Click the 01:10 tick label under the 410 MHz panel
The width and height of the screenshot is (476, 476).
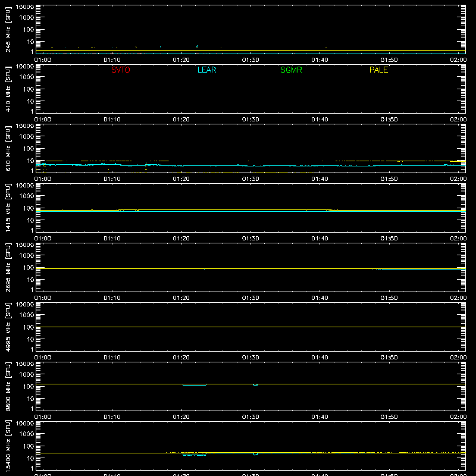112,120
